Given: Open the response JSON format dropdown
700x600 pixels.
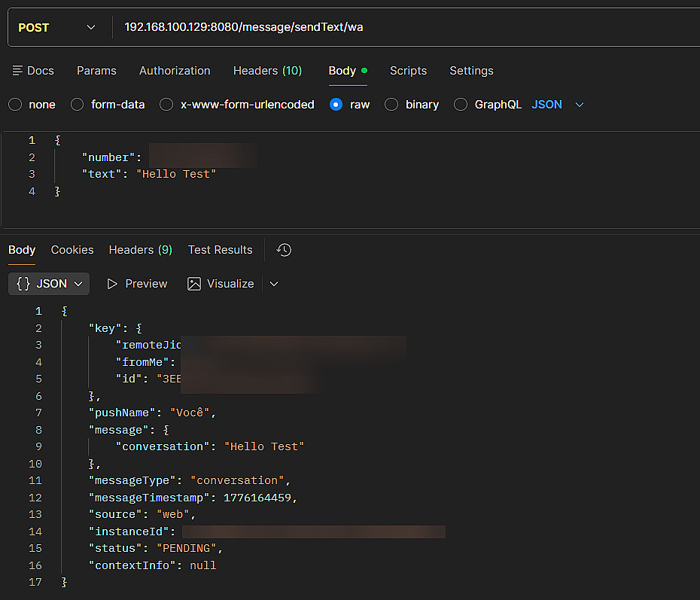Looking at the screenshot, I should pos(50,284).
